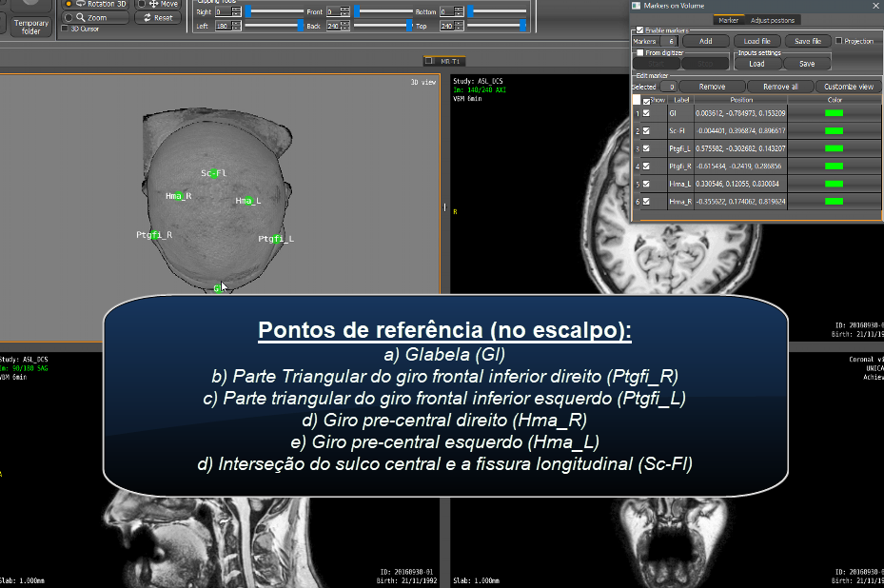Select the Marker tab
884x588 pixels.
pyautogui.click(x=728, y=20)
